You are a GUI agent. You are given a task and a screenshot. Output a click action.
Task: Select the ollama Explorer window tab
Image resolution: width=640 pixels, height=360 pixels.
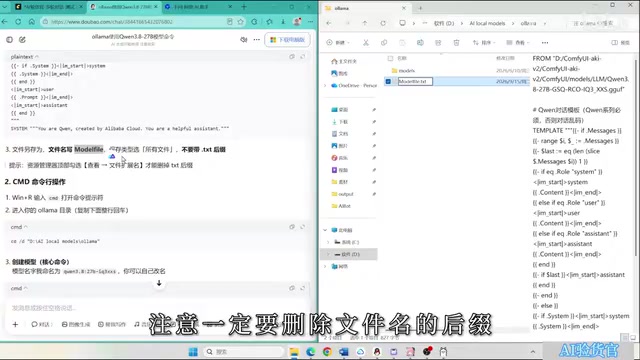(x=365, y=8)
